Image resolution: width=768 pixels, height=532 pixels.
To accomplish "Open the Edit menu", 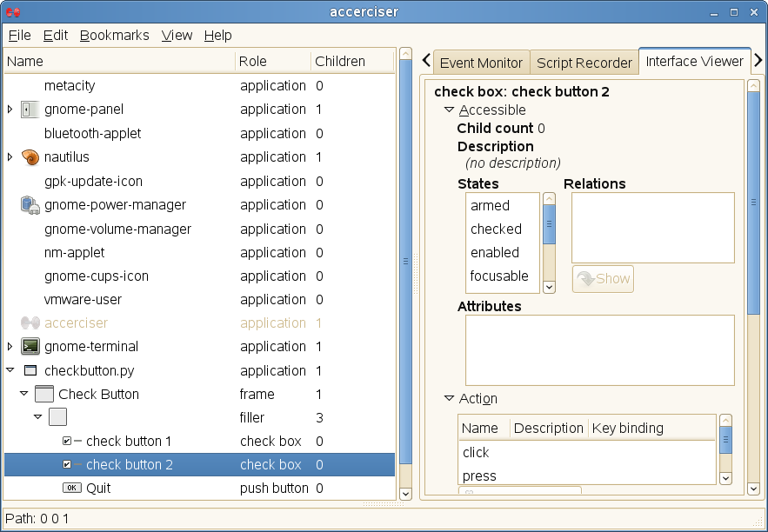I will tap(56, 36).
